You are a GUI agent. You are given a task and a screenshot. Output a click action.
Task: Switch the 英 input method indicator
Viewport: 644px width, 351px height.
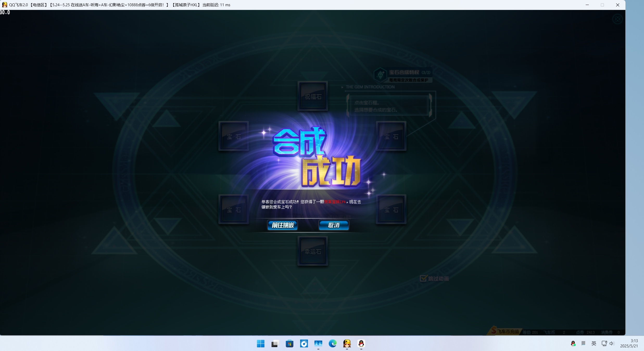click(594, 343)
